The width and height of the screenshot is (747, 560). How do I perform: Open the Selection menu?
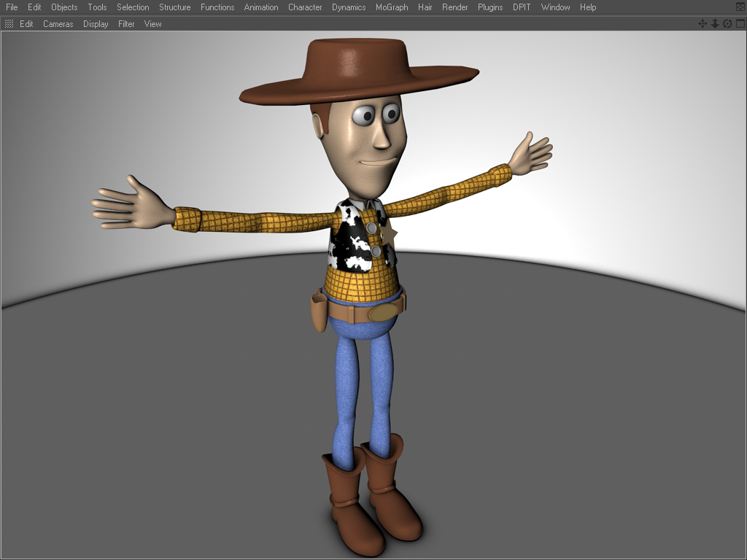(x=133, y=7)
